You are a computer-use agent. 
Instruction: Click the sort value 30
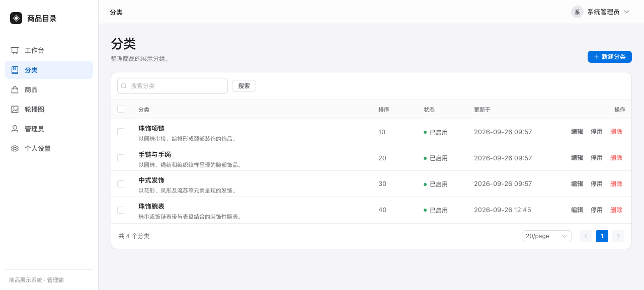[382, 184]
